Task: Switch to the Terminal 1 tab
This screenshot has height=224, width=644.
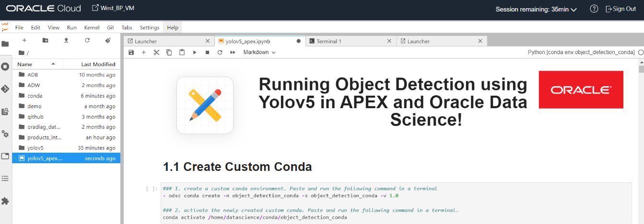Action: click(351, 41)
